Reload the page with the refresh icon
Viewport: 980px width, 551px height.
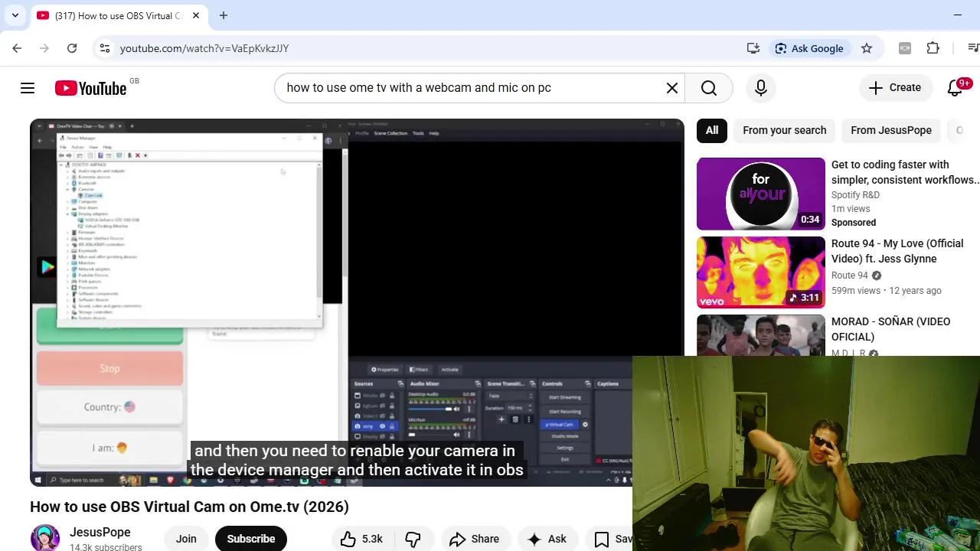coord(72,48)
